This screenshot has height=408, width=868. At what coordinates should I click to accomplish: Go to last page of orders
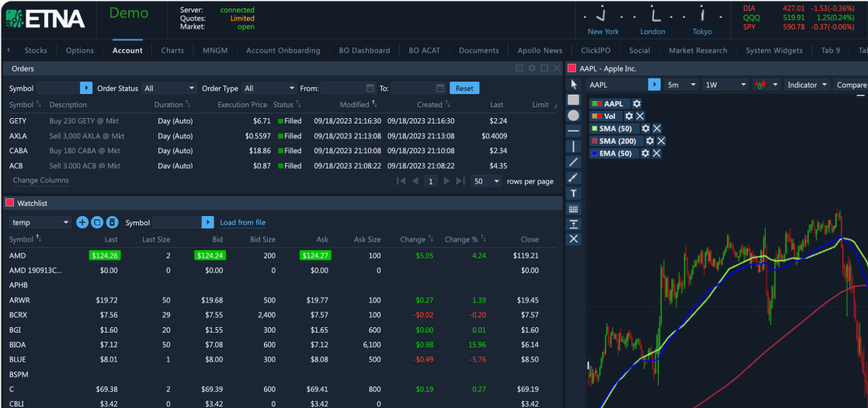pos(460,181)
